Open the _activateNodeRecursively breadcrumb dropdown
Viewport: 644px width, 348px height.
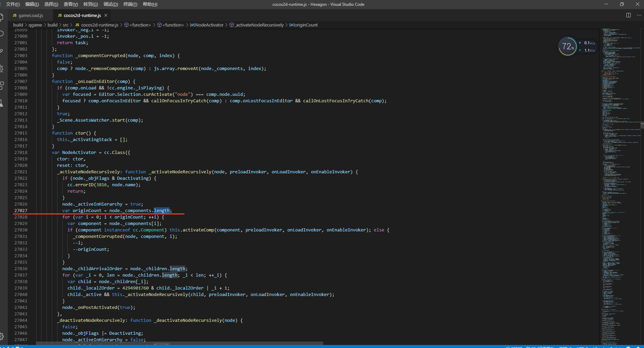[257, 25]
